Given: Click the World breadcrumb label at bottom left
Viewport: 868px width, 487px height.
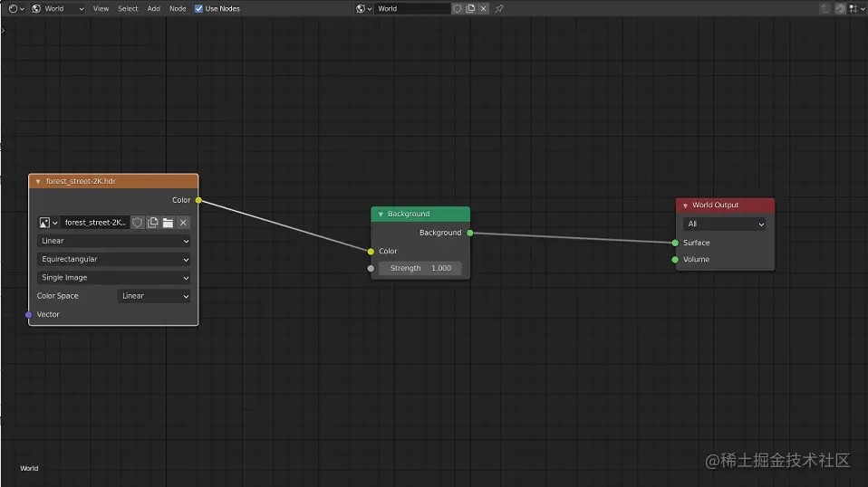Looking at the screenshot, I should [29, 468].
